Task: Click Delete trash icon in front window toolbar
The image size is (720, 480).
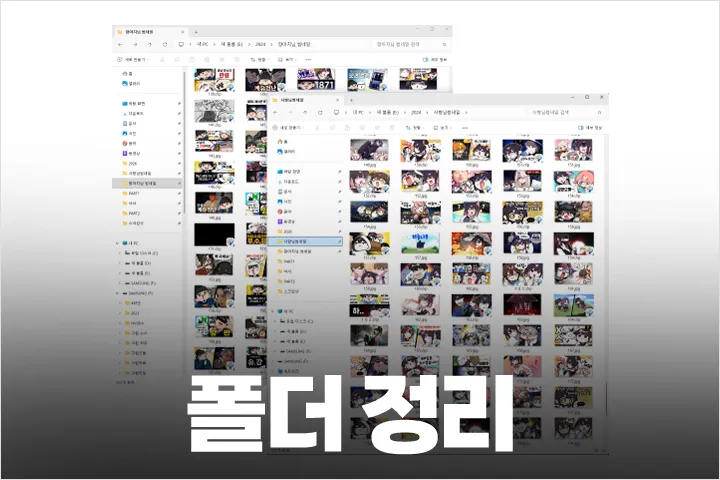Action: [392, 128]
